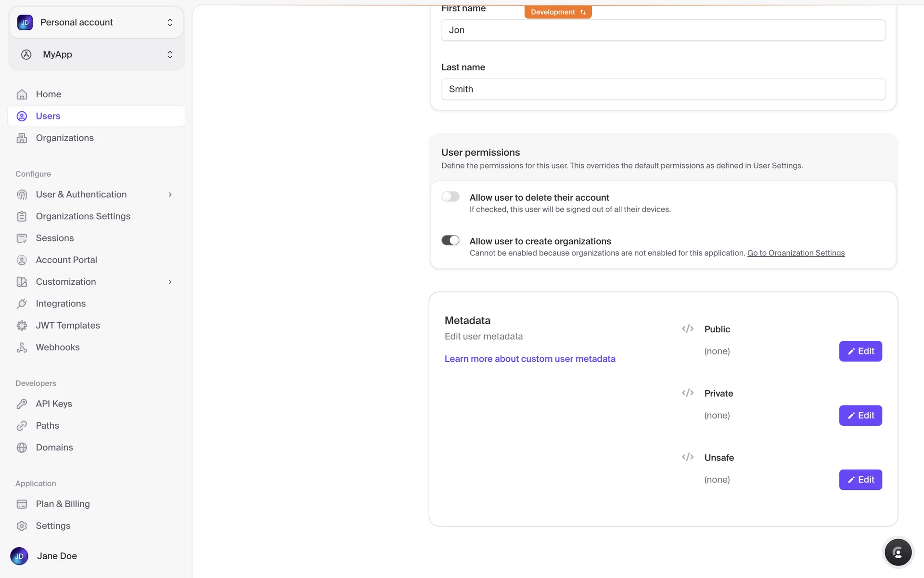
Task: Open the support chat bubble icon
Action: click(x=898, y=552)
